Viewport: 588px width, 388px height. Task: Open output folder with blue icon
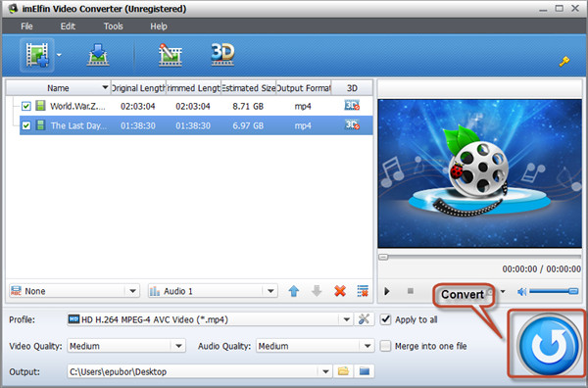pos(365,371)
